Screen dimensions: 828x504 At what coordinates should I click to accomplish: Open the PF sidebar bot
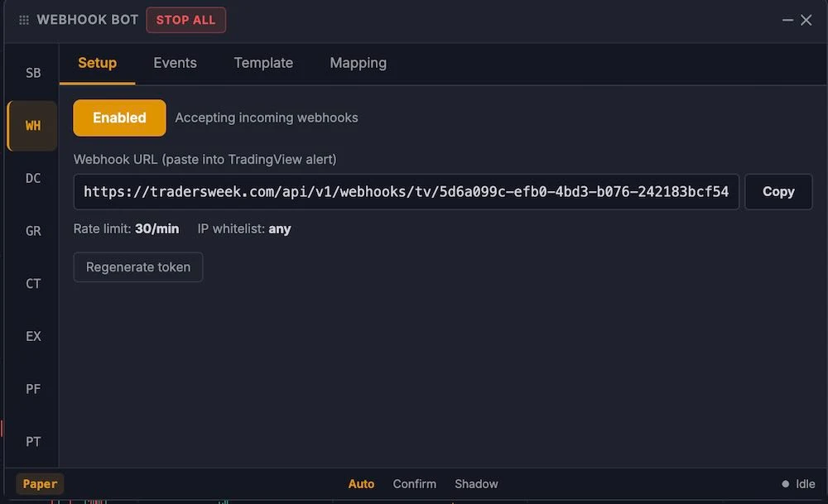[x=33, y=389]
